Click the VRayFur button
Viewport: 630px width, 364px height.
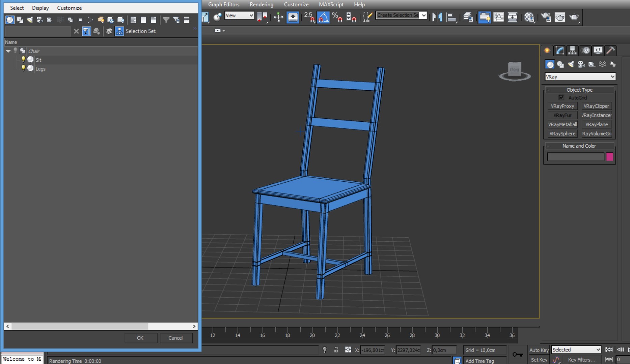pyautogui.click(x=562, y=115)
